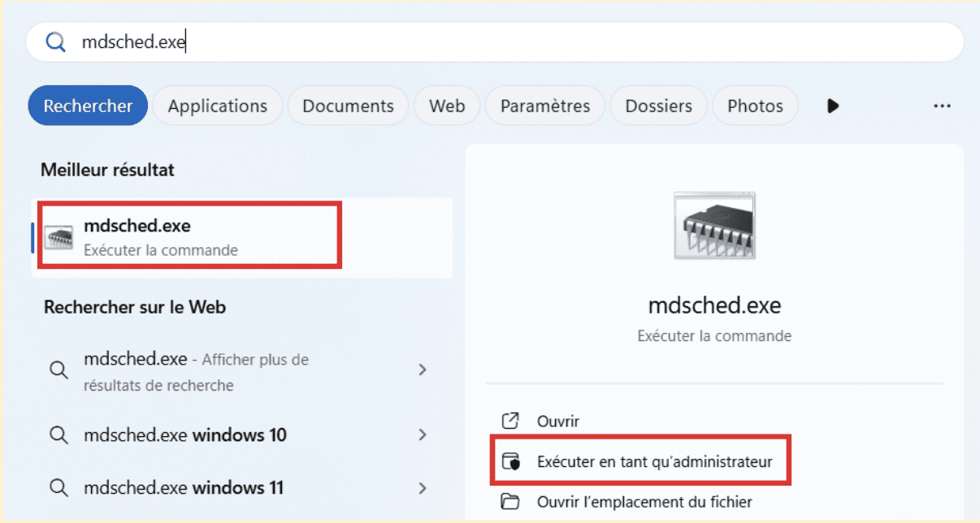
Task: Click the magnifier icon in the search bar
Action: (54, 41)
